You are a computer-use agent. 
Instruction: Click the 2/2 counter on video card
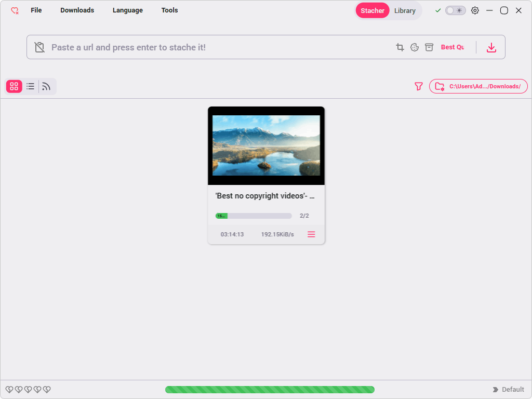[304, 216]
